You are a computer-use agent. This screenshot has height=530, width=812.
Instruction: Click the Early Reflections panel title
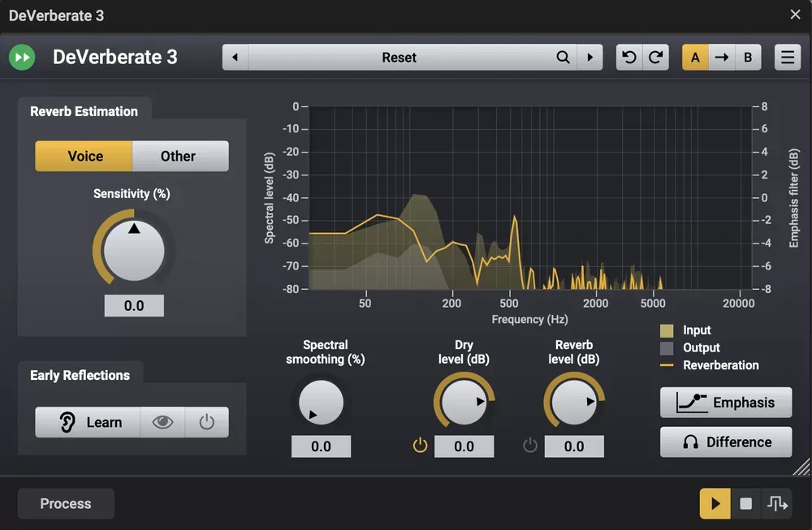point(80,375)
